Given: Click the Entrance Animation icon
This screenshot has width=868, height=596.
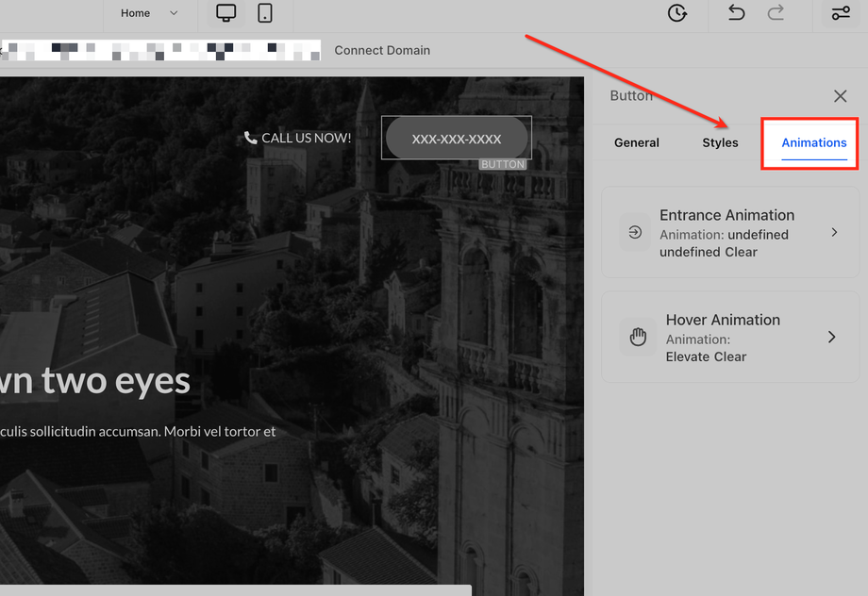Looking at the screenshot, I should tap(635, 232).
